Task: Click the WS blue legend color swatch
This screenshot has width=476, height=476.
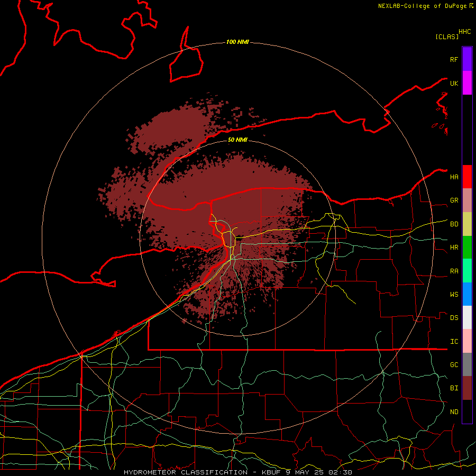Action: [x=467, y=294]
